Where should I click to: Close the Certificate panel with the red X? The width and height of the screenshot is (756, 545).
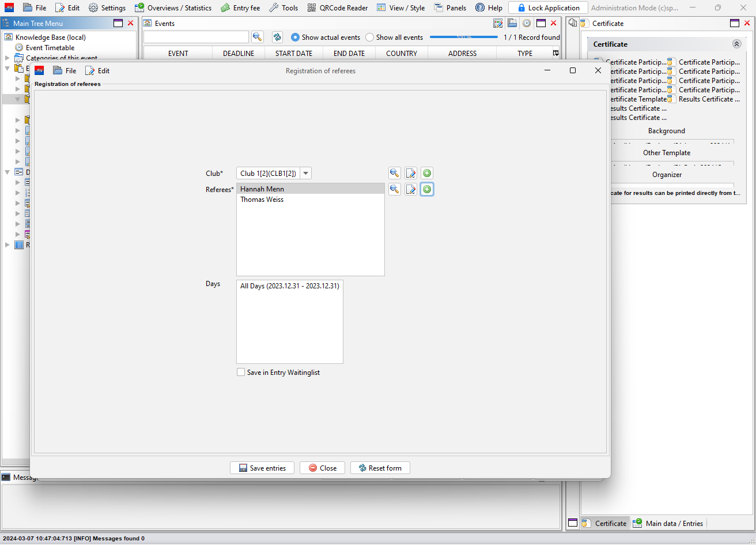(748, 23)
